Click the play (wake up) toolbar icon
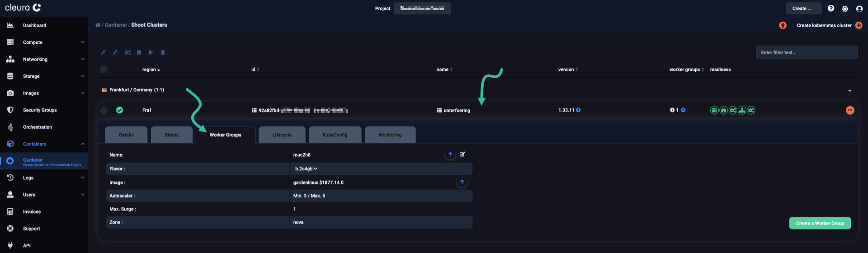This screenshot has height=253, width=868. coord(151,52)
